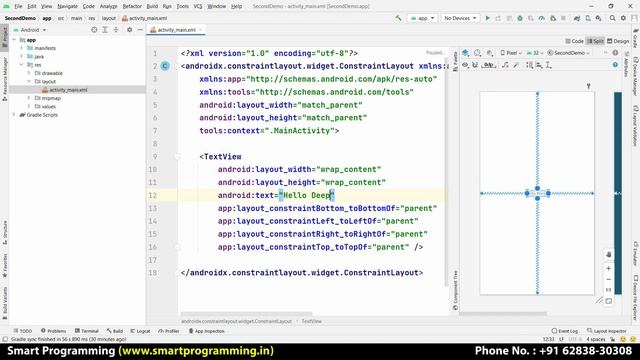Open the SDK Manager toolbar icon
Screen dimensions: 640x360
click(x=598, y=18)
